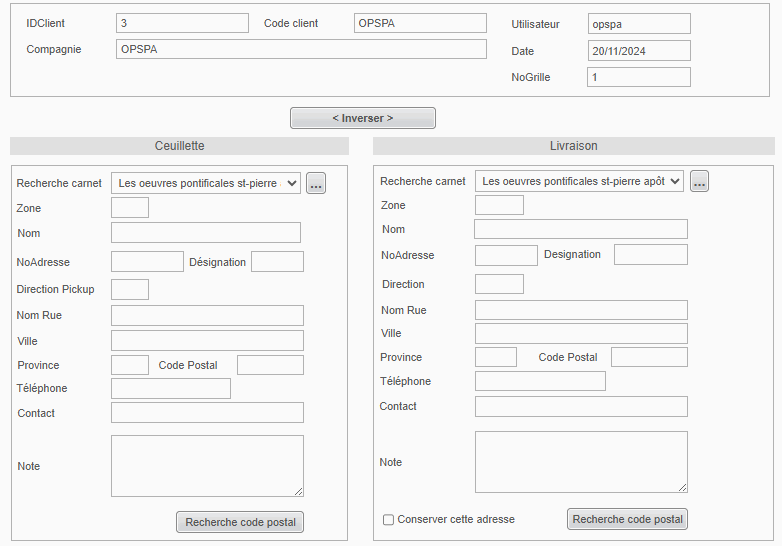Focus the Ceuillette Direction Pickup field
This screenshot has width=782, height=546.
pos(130,289)
